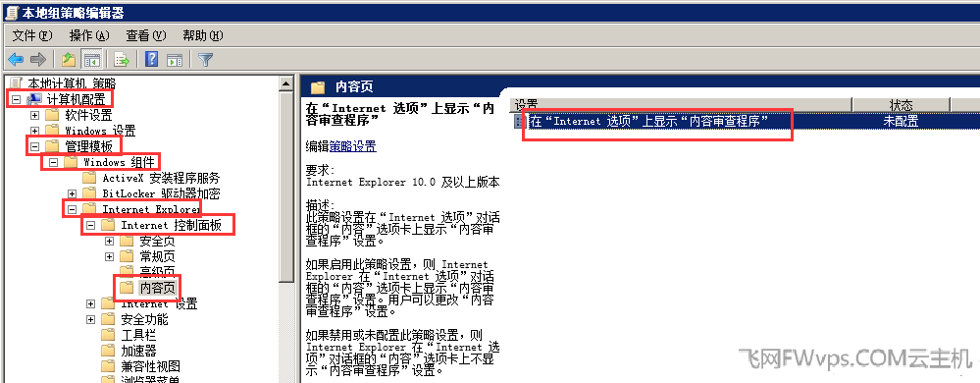
Task: Click the show/hide action pane icon
Action: 175,60
